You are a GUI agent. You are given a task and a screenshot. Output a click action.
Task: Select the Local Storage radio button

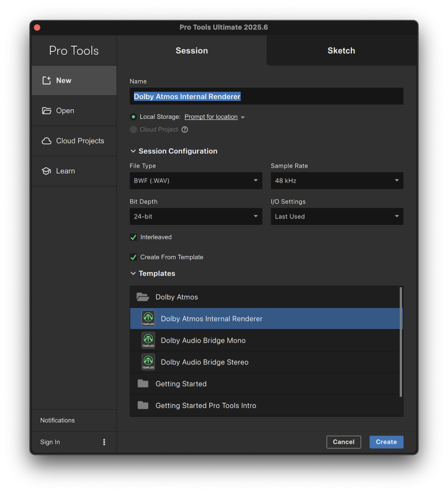pos(134,117)
